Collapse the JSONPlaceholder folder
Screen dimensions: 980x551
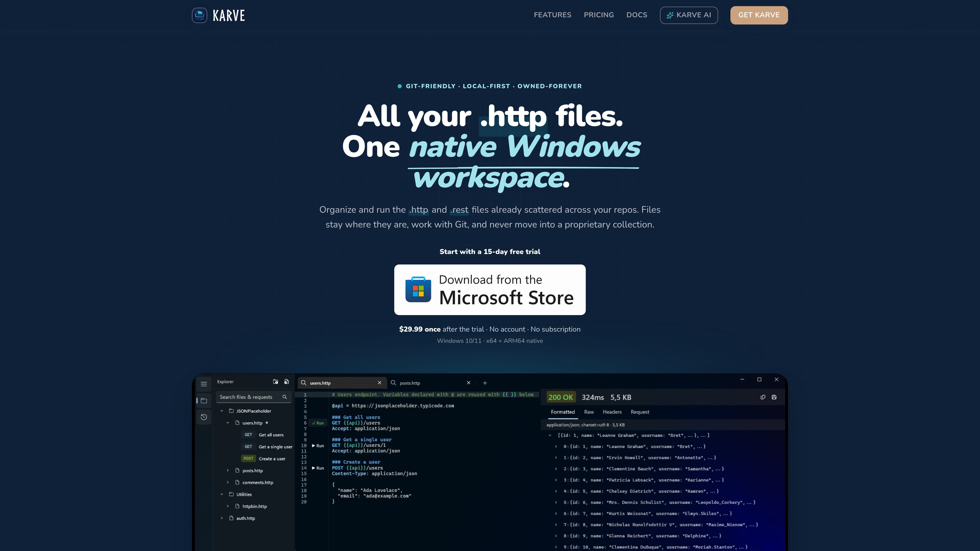click(222, 411)
